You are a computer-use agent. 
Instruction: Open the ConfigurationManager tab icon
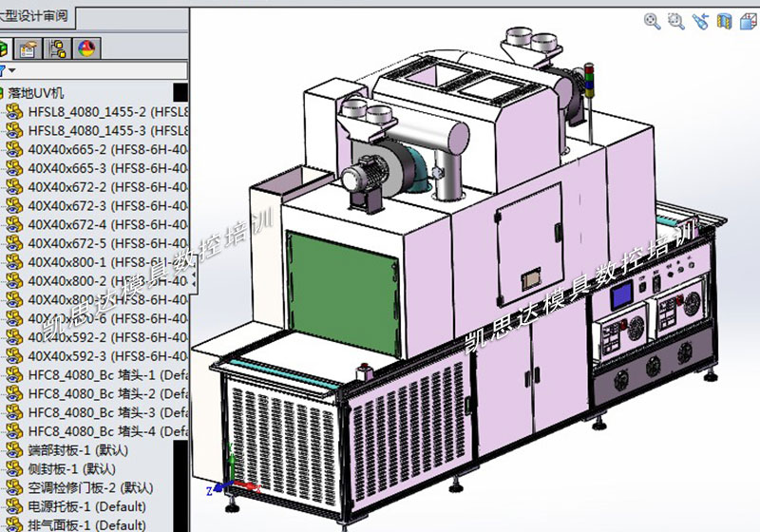click(x=58, y=49)
